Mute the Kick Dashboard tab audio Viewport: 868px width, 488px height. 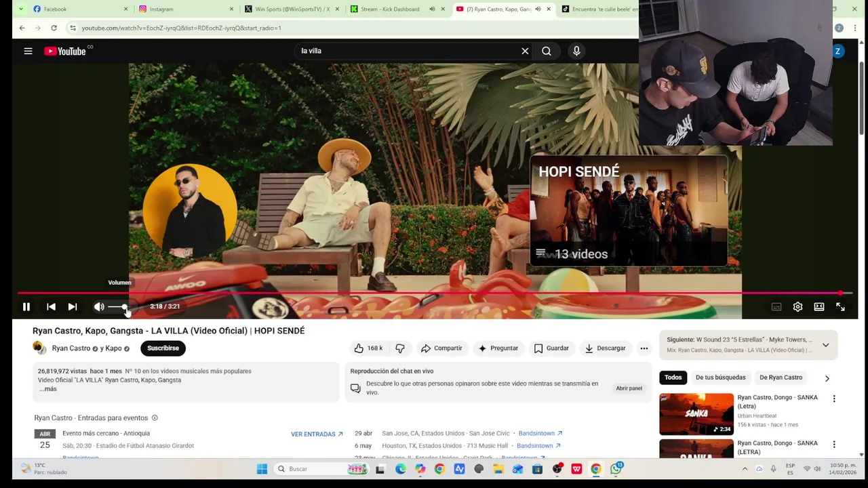click(432, 9)
